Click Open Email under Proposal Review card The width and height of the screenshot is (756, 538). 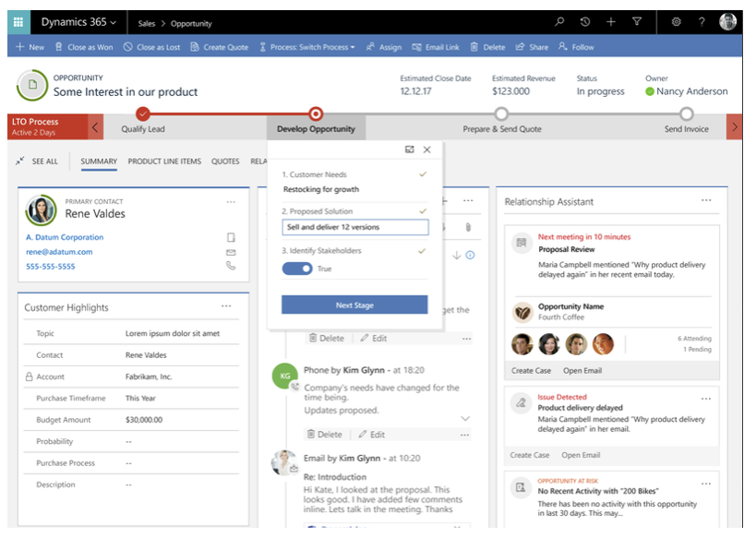(582, 371)
